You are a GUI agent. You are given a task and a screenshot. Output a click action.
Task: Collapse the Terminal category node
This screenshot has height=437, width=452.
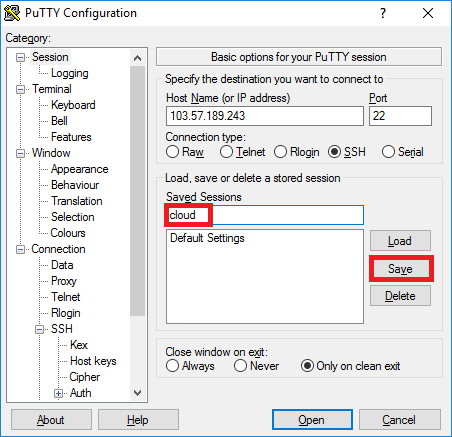[x=20, y=89]
